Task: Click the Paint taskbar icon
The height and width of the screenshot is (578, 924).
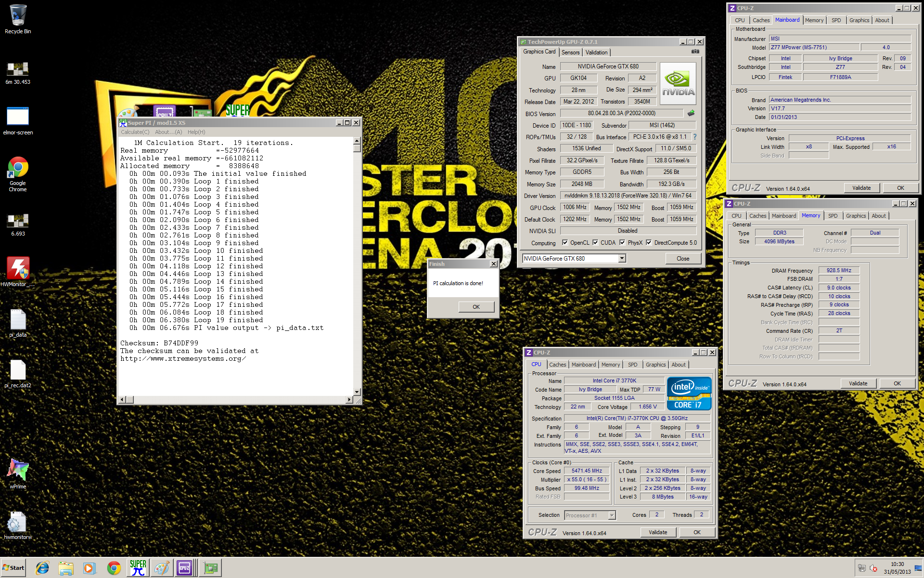Action: (x=162, y=568)
